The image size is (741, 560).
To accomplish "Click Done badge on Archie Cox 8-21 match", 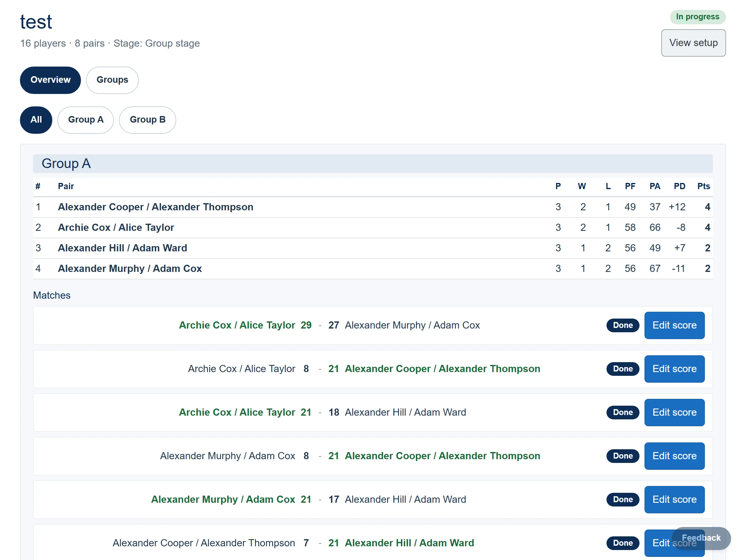I will click(x=623, y=369).
